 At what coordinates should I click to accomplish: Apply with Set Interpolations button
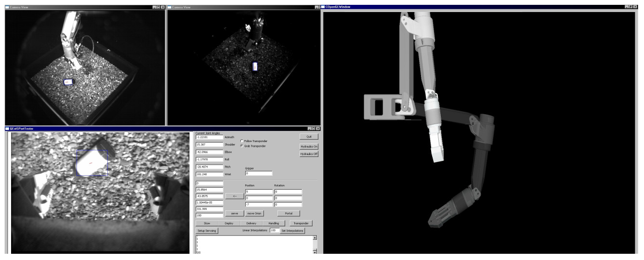[x=293, y=231]
